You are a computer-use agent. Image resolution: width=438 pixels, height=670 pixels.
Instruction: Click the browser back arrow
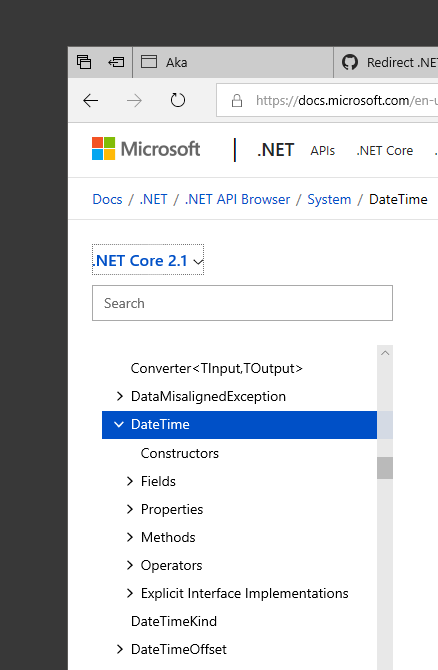[91, 101]
